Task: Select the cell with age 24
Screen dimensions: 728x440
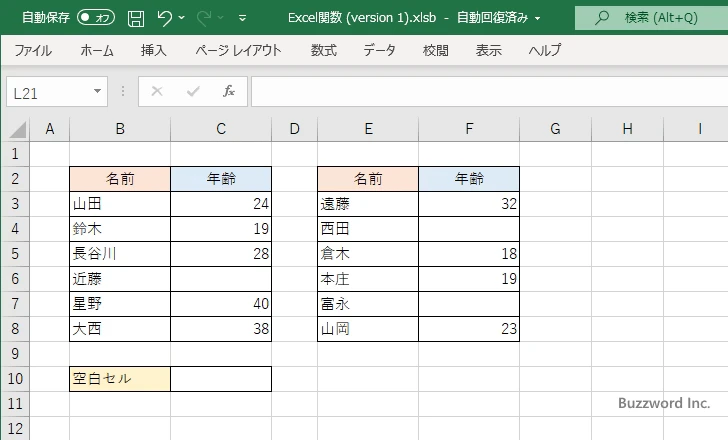Action: coord(221,204)
